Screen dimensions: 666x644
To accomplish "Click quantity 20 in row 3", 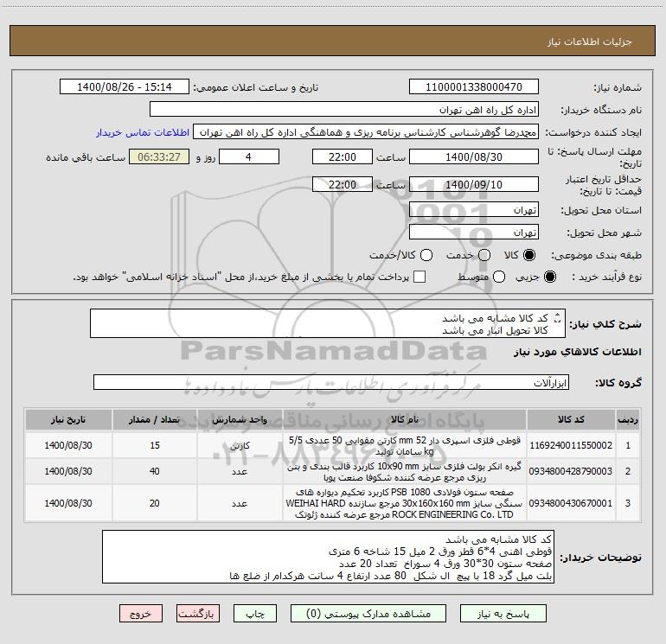I will pyautogui.click(x=155, y=503).
